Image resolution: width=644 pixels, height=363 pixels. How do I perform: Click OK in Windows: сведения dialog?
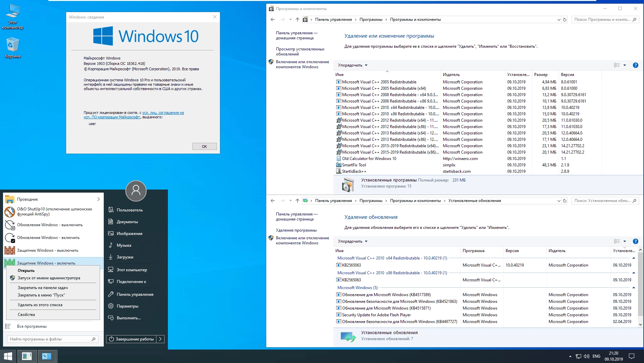[x=204, y=147]
